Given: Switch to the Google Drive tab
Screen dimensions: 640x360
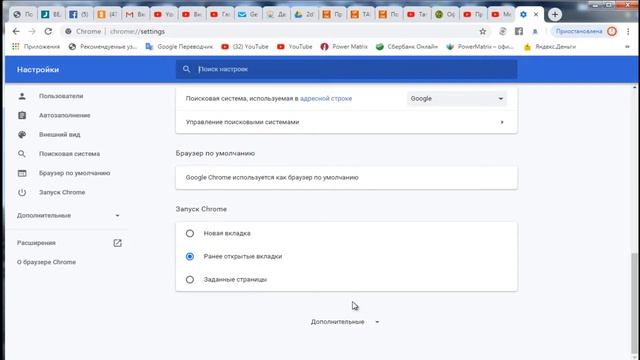Looking at the screenshot, I should [x=304, y=15].
